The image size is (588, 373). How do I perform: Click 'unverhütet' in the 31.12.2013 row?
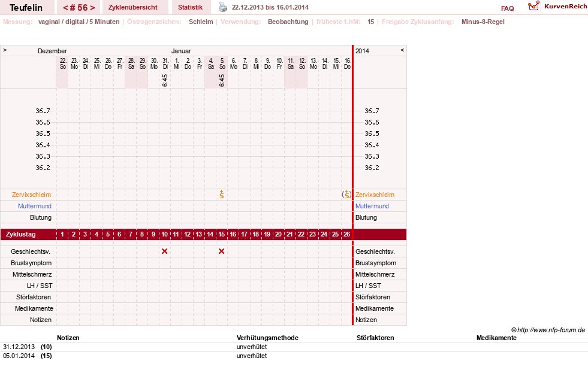pyautogui.click(x=252, y=347)
